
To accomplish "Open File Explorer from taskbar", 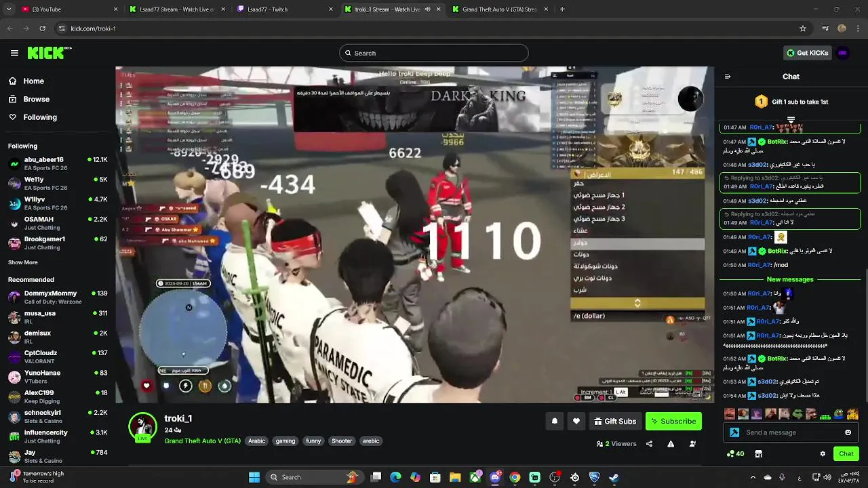I will (x=455, y=477).
